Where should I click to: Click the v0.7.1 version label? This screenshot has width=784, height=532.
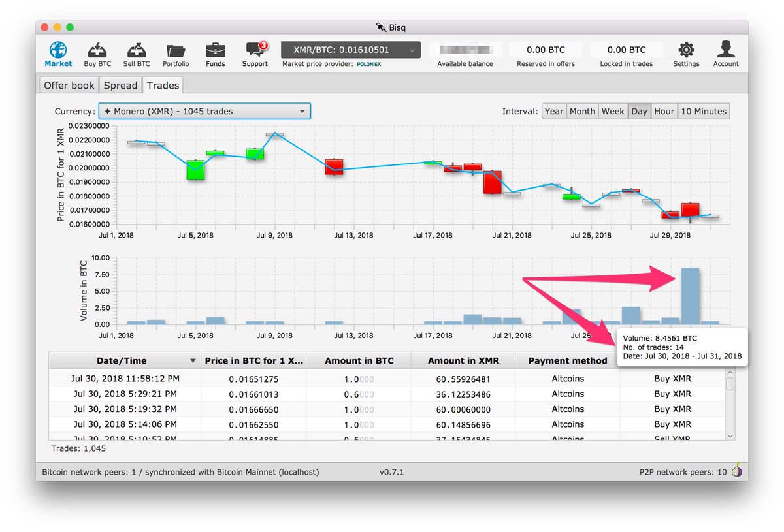click(391, 471)
